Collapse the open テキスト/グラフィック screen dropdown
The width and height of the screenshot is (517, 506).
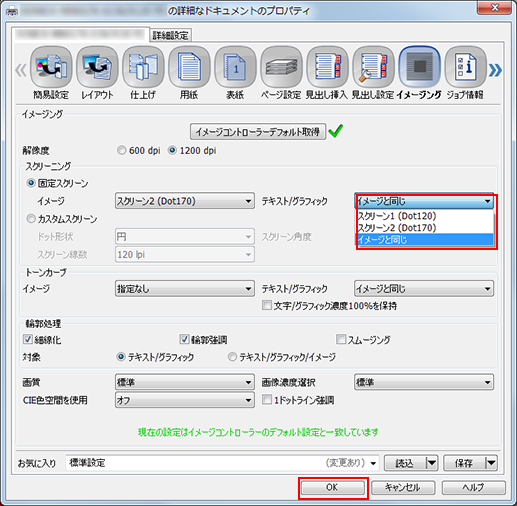tap(424, 201)
